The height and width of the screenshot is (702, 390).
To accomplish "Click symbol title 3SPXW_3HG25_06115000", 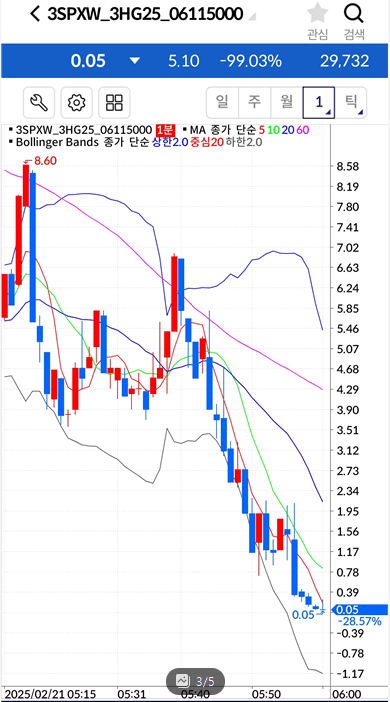I will click(145, 14).
